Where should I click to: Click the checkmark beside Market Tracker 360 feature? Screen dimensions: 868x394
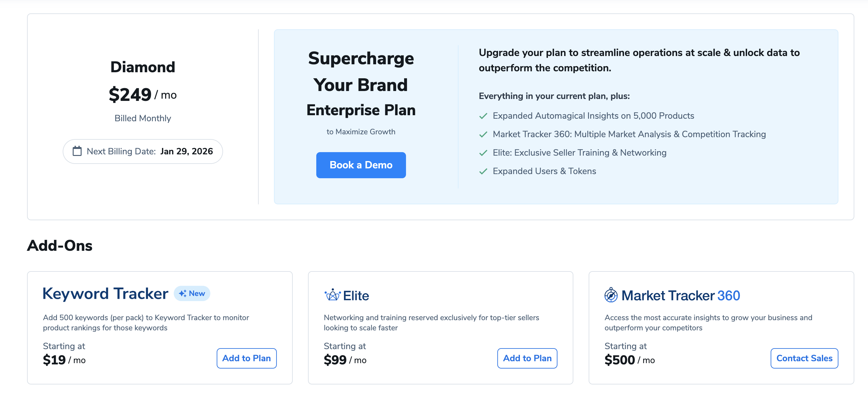tap(483, 135)
